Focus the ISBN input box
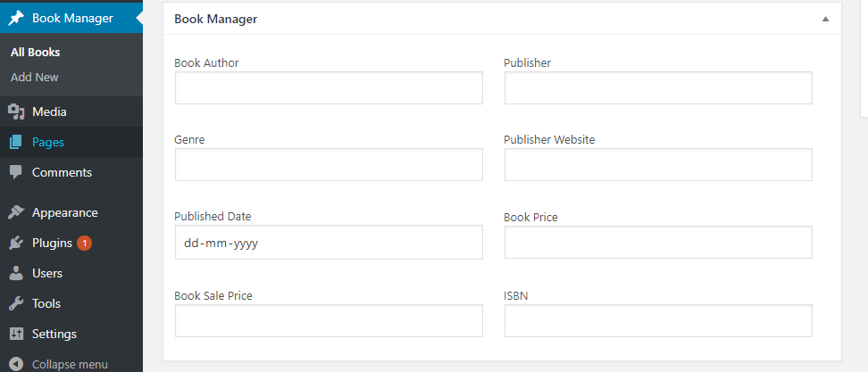 tap(658, 320)
